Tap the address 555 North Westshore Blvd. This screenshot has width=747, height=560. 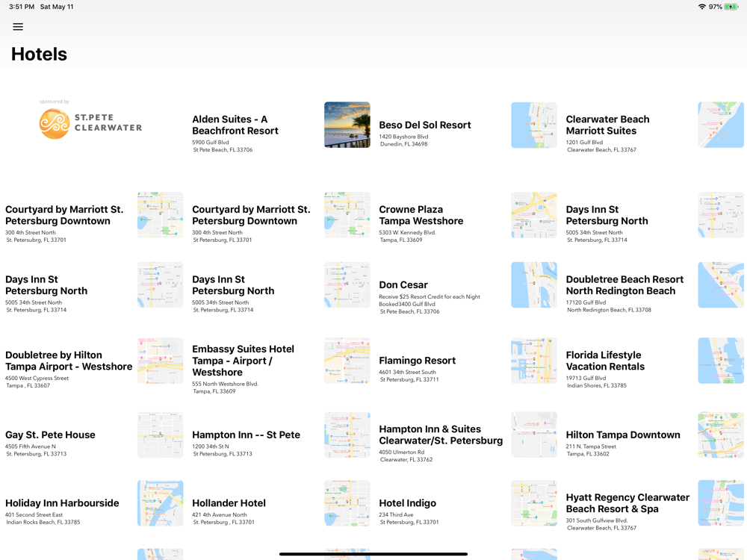coord(226,384)
